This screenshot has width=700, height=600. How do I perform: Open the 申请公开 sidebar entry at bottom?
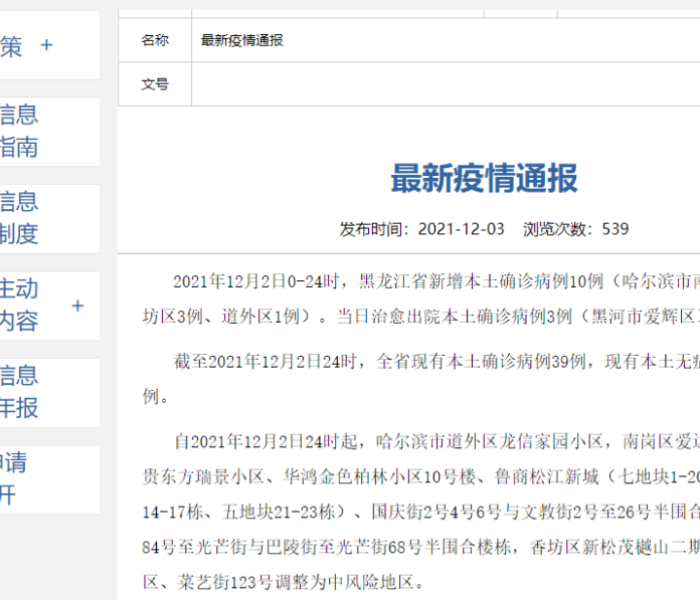(x=14, y=478)
